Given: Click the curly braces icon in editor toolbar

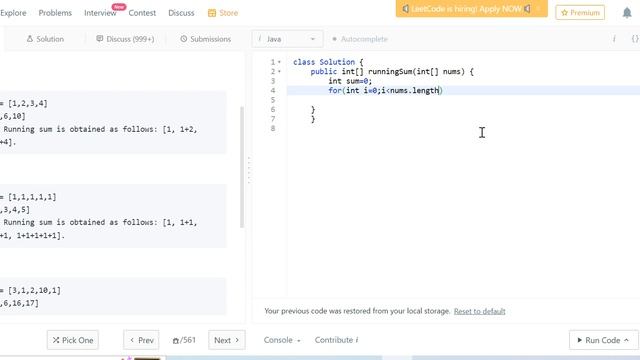Looking at the screenshot, I should (635, 39).
